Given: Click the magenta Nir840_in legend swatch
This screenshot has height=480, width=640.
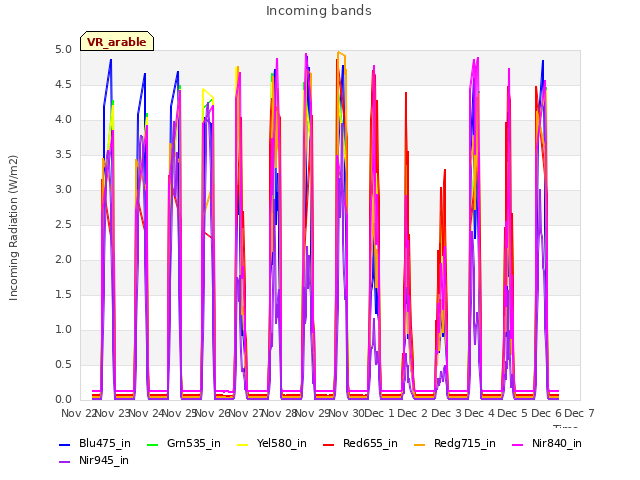Looking at the screenshot, I should (517, 445).
